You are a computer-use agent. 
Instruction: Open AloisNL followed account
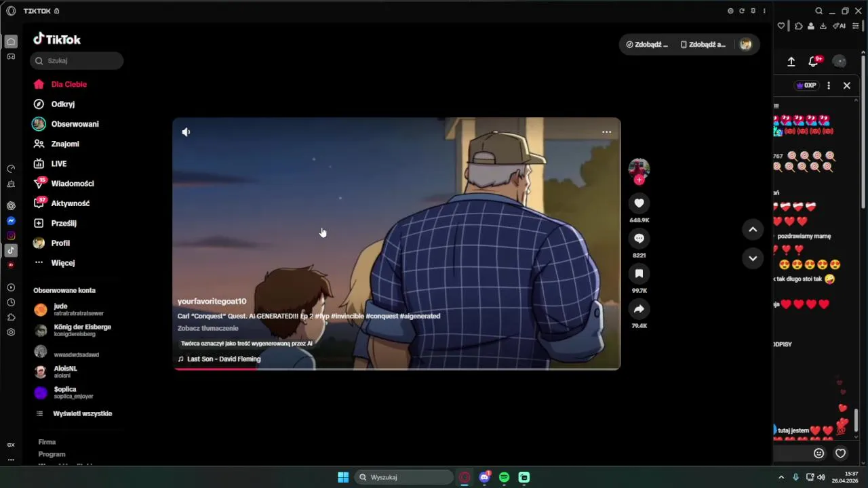pyautogui.click(x=56, y=371)
